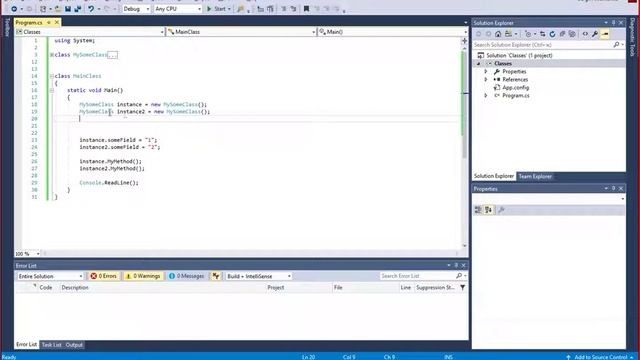Click the Alphabetical sort icon in Properties panel

pos(489,210)
